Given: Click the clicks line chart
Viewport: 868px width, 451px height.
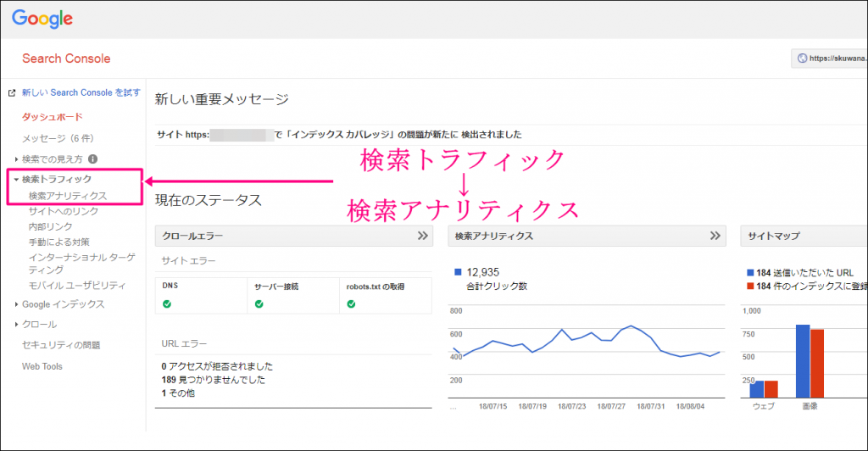Looking at the screenshot, I should (587, 352).
